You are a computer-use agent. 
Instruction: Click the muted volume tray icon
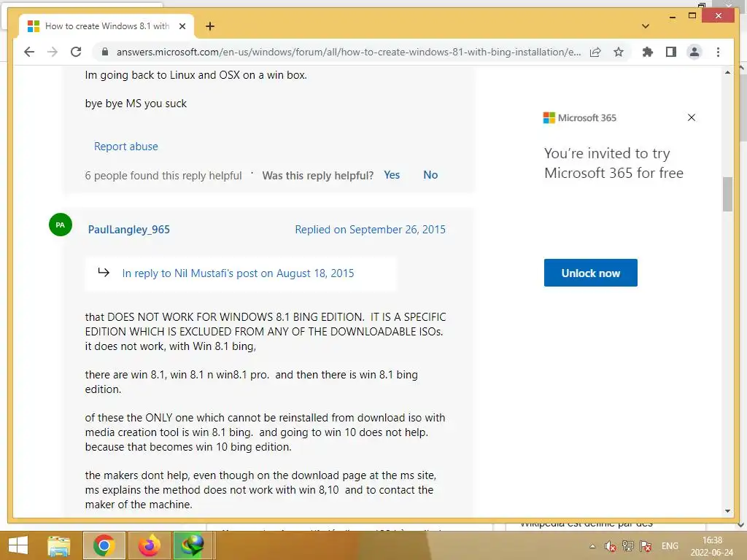point(610,546)
